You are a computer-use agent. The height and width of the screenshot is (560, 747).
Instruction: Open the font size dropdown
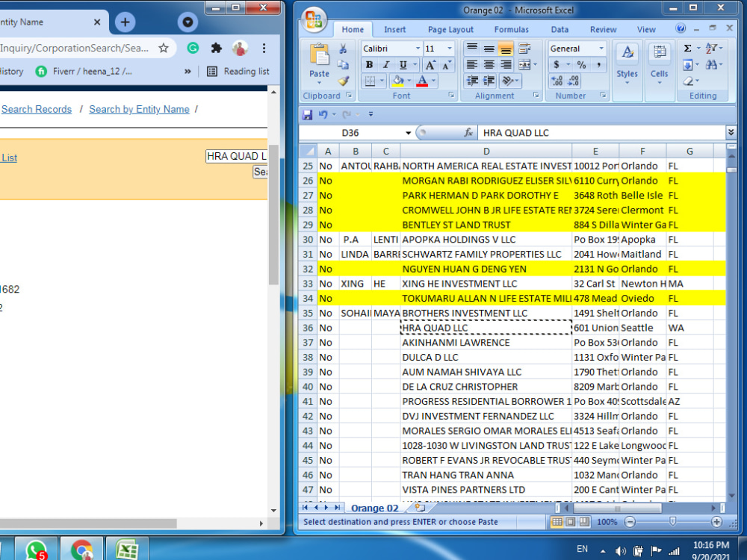pyautogui.click(x=449, y=49)
